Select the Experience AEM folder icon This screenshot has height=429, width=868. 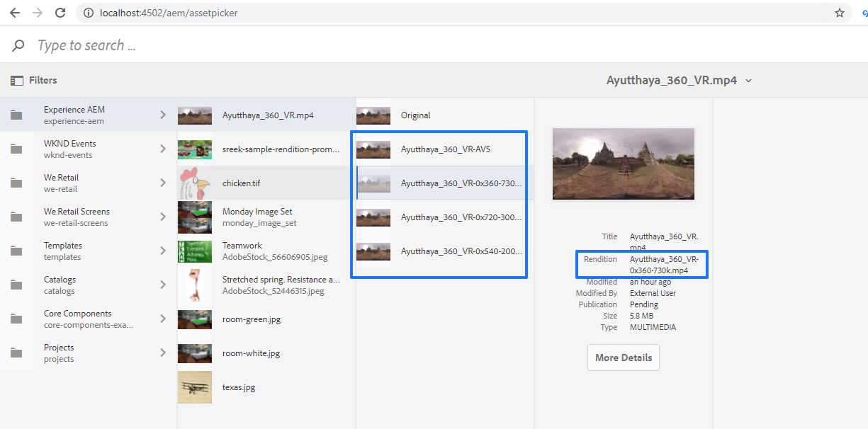pyautogui.click(x=16, y=115)
